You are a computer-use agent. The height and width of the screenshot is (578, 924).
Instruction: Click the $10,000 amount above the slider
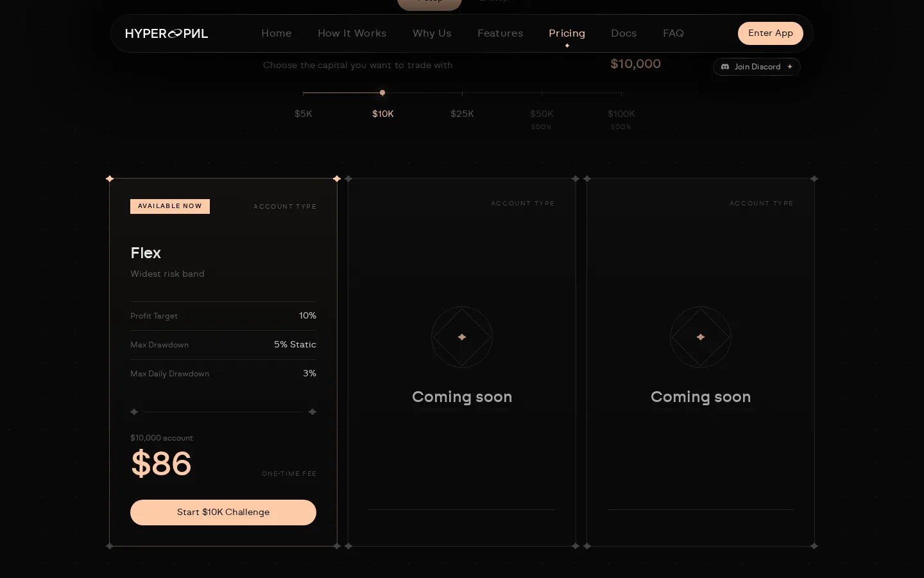point(635,64)
